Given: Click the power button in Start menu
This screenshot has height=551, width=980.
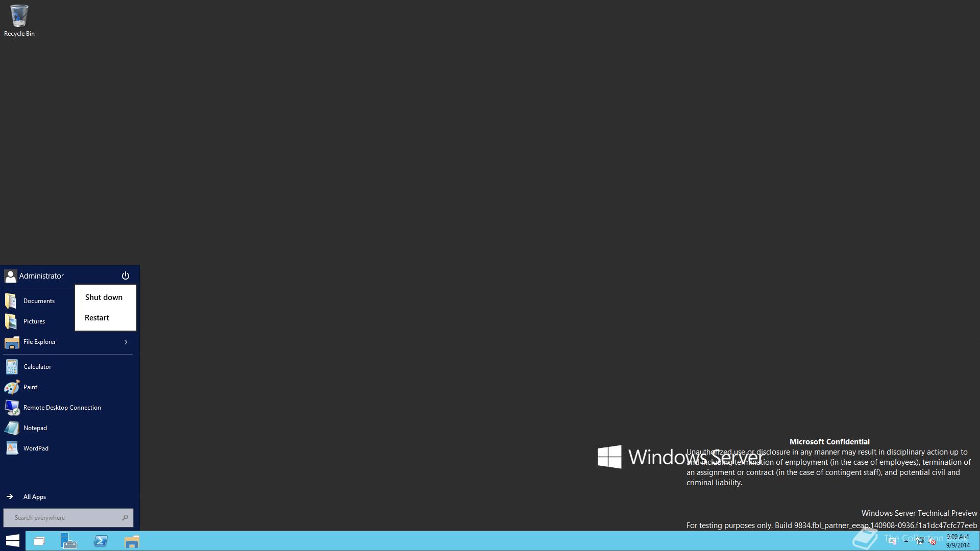Looking at the screenshot, I should (x=126, y=276).
